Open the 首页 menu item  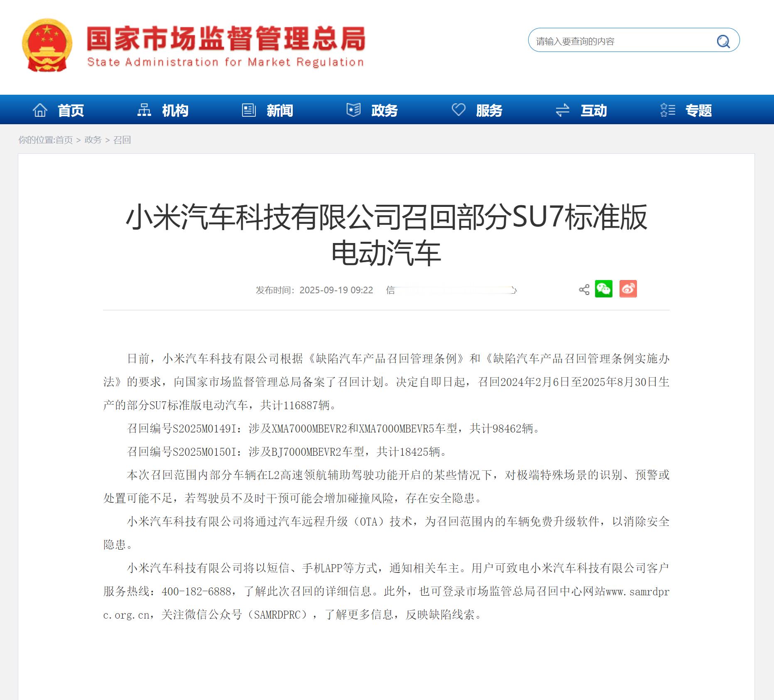point(71,111)
